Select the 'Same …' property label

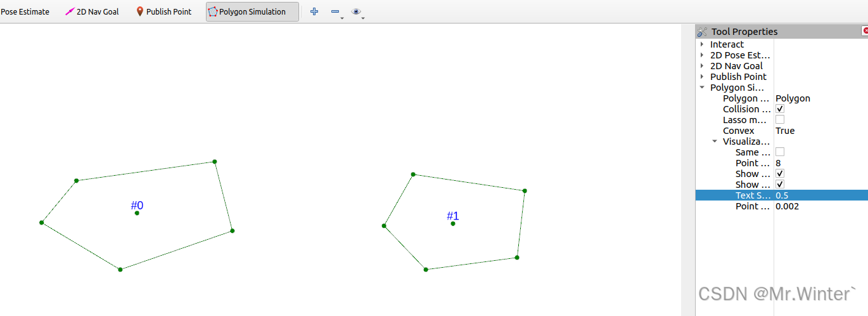tap(753, 152)
